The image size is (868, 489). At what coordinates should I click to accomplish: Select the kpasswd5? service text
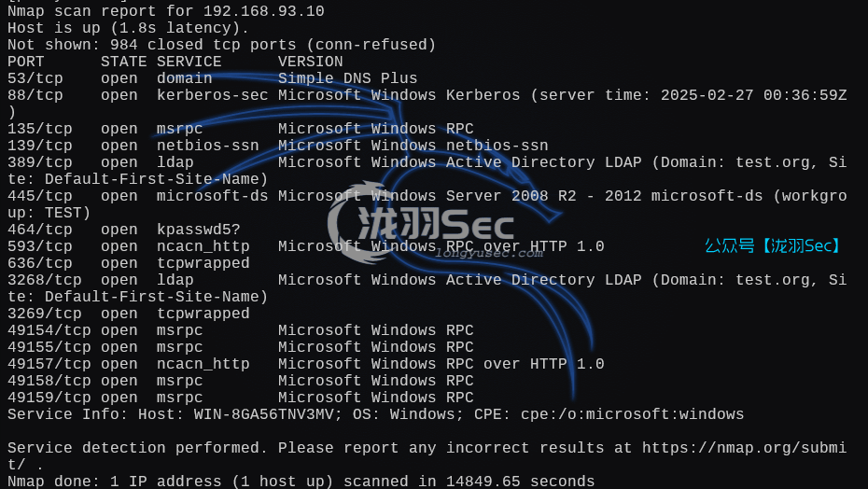tap(198, 230)
